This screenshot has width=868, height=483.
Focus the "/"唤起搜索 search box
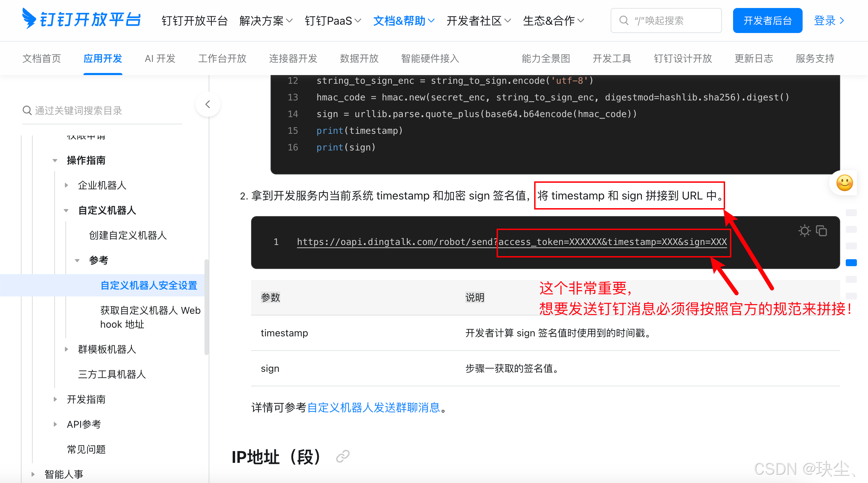coord(666,21)
